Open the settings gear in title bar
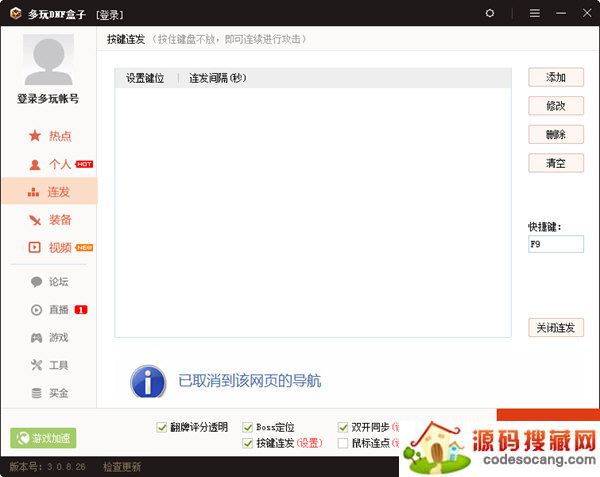Image resolution: width=600 pixels, height=477 pixels. click(489, 13)
